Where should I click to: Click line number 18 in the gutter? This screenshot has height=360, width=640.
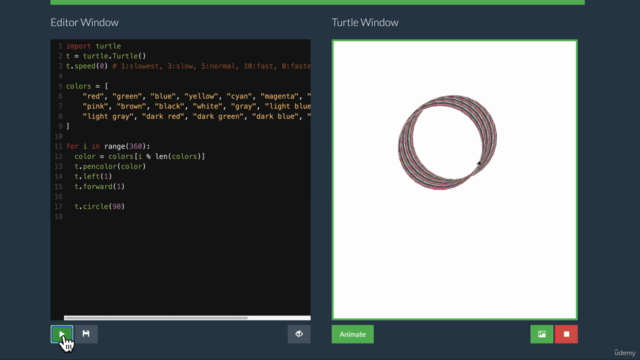click(x=58, y=217)
